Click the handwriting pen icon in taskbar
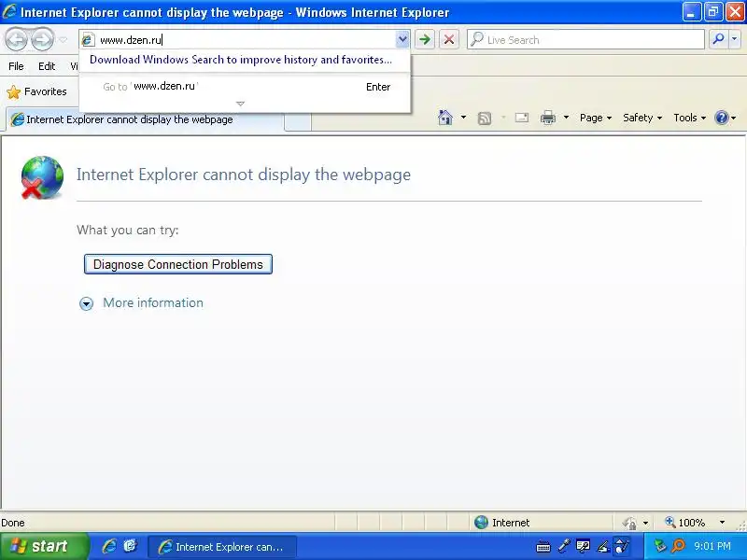 coord(603,546)
